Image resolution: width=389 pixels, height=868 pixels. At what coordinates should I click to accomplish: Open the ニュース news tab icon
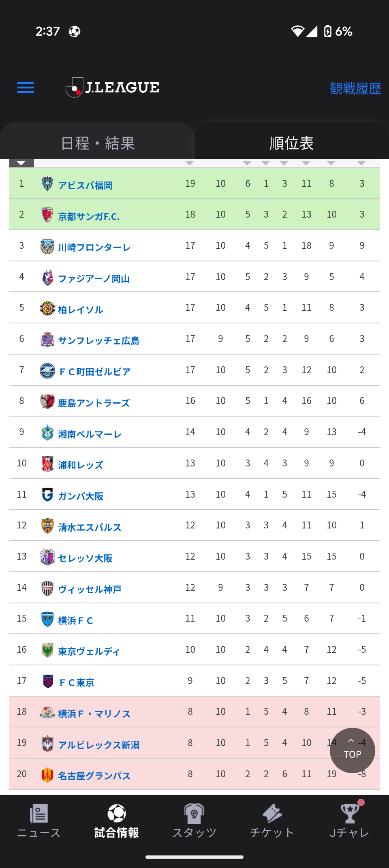39,813
